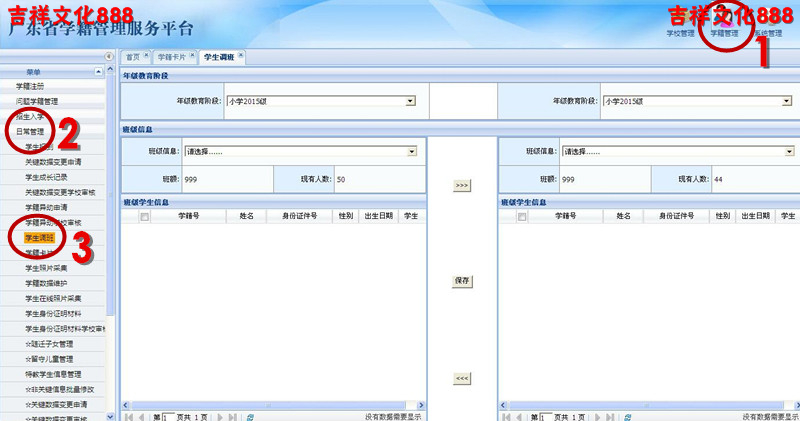Open 学生在线照片采集 menu item
This screenshot has height=421, width=800.
(x=53, y=299)
